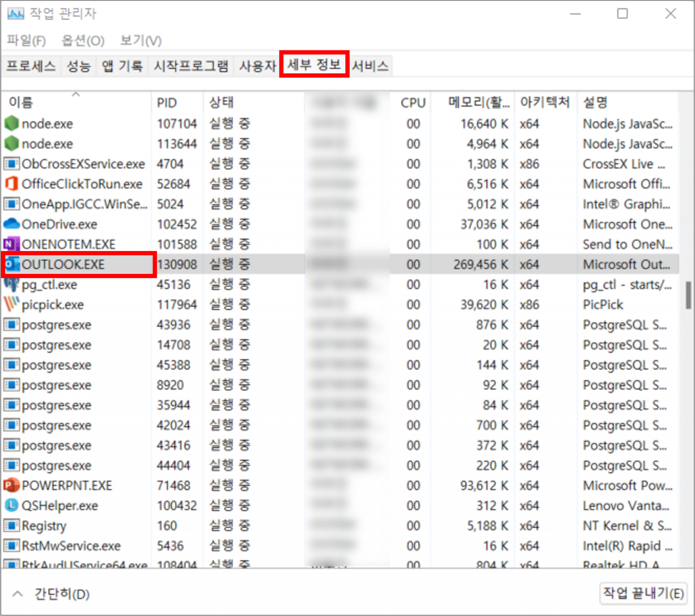Click the picpick.exe icon
This screenshot has height=616, width=695.
click(x=12, y=305)
